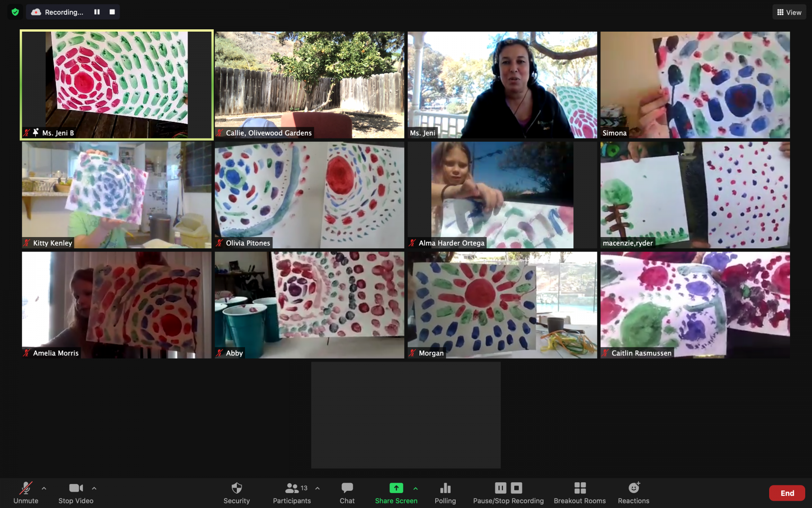Expand arrow beside Participants count
This screenshot has height=508, width=812.
tap(318, 488)
